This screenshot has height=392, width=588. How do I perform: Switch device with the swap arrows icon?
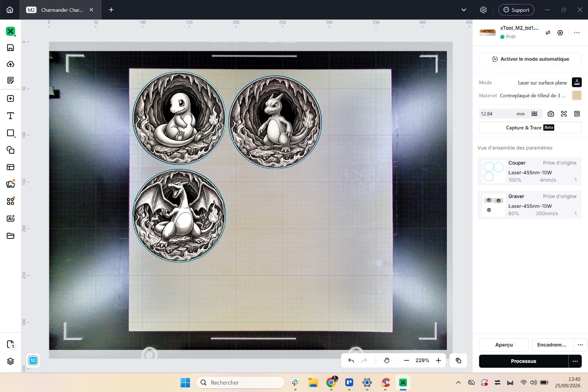[x=548, y=33]
